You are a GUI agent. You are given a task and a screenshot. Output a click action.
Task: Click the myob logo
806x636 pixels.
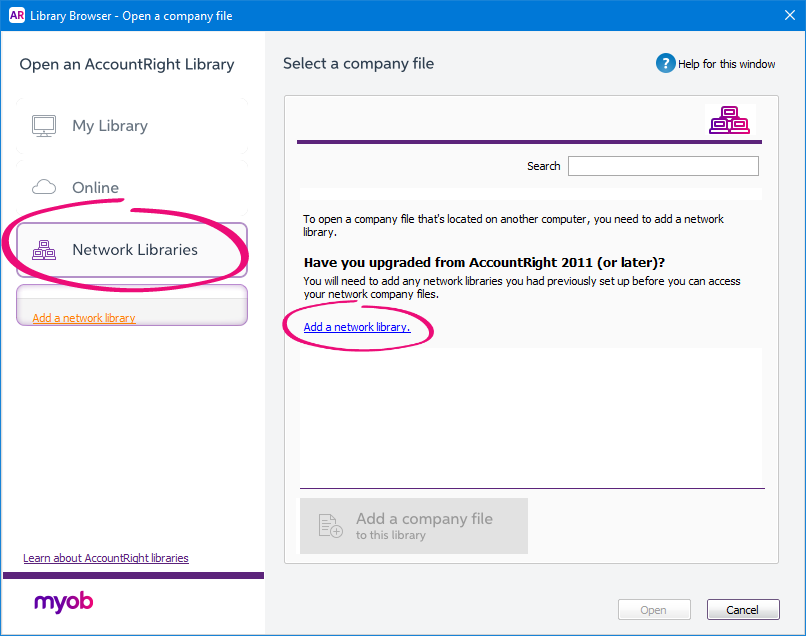(64, 602)
